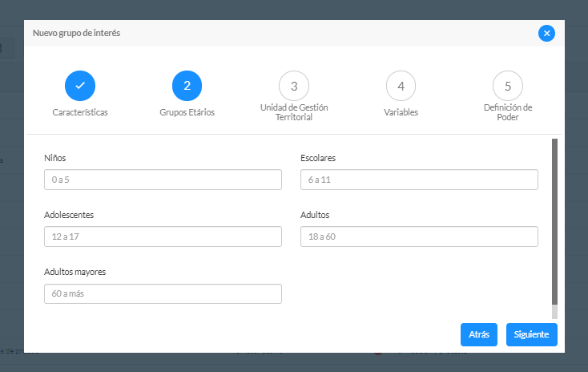Focus the Adolescentes age range field

click(x=163, y=237)
